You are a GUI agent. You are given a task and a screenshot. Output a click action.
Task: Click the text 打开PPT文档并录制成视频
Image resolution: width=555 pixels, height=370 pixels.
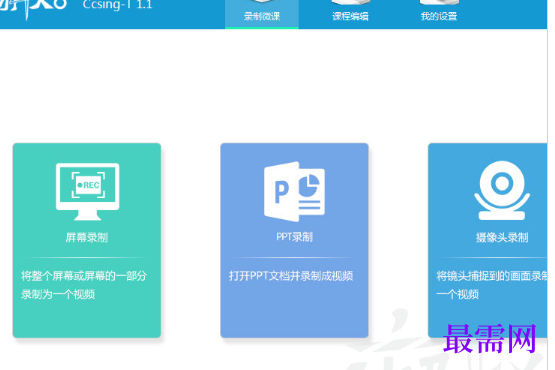[x=291, y=276]
